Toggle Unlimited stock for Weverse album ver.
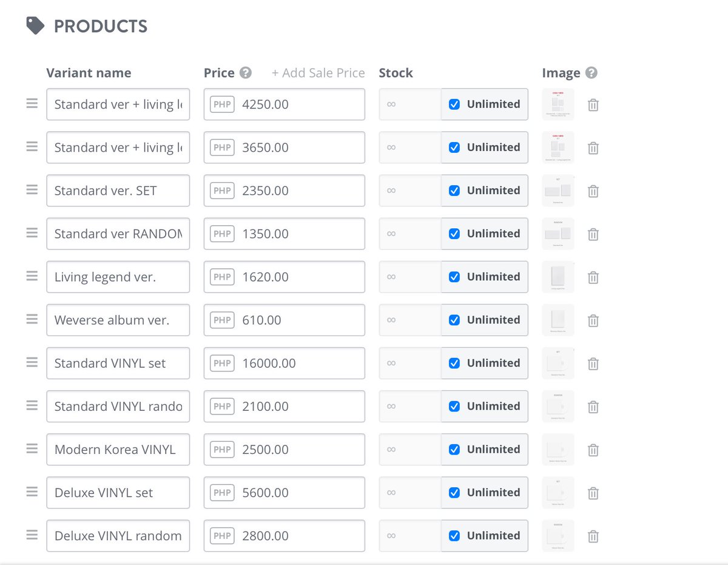728x565 pixels. click(454, 320)
